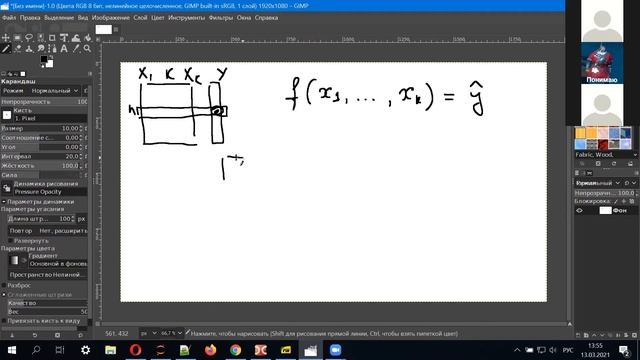Screen dimensions: 640x360
Task: Toggle the Разброс checkbox
Action: 4,285
